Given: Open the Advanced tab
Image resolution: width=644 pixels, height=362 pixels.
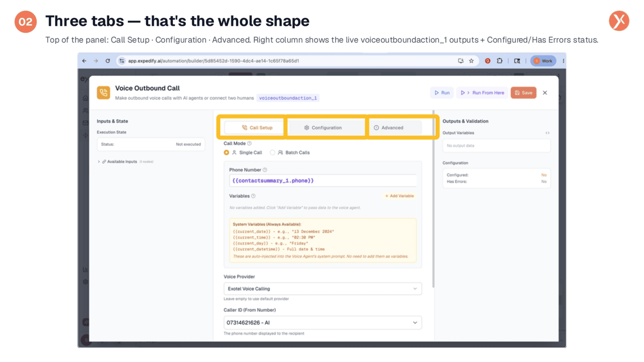Looking at the screenshot, I should 388,128.
